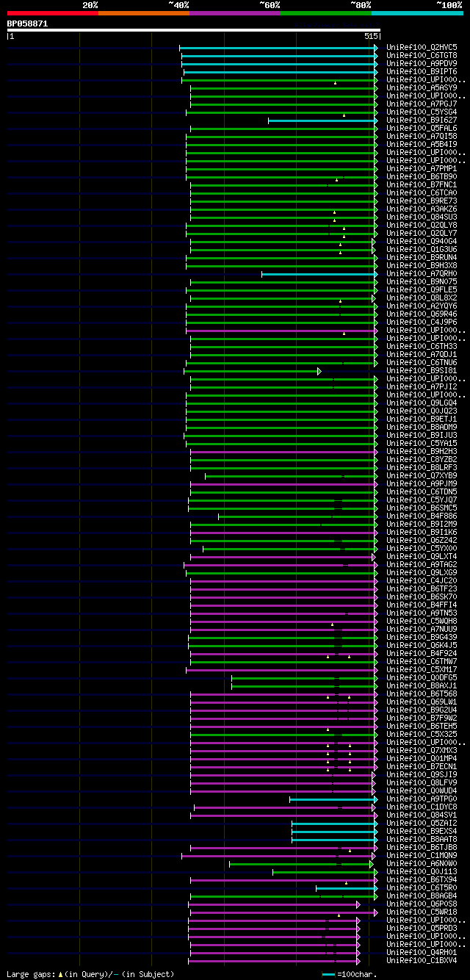
Task: Select the UniRef100_B4F886 label
Action: point(422,516)
